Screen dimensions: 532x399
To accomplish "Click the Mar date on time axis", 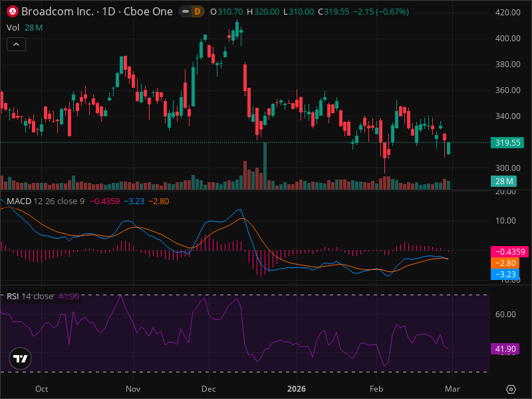I will (453, 389).
